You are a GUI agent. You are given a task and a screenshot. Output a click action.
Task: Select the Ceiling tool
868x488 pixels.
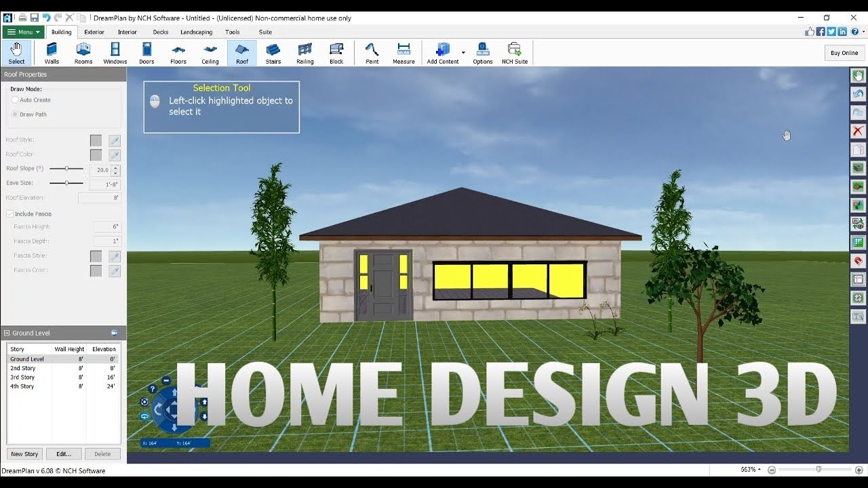(x=210, y=53)
